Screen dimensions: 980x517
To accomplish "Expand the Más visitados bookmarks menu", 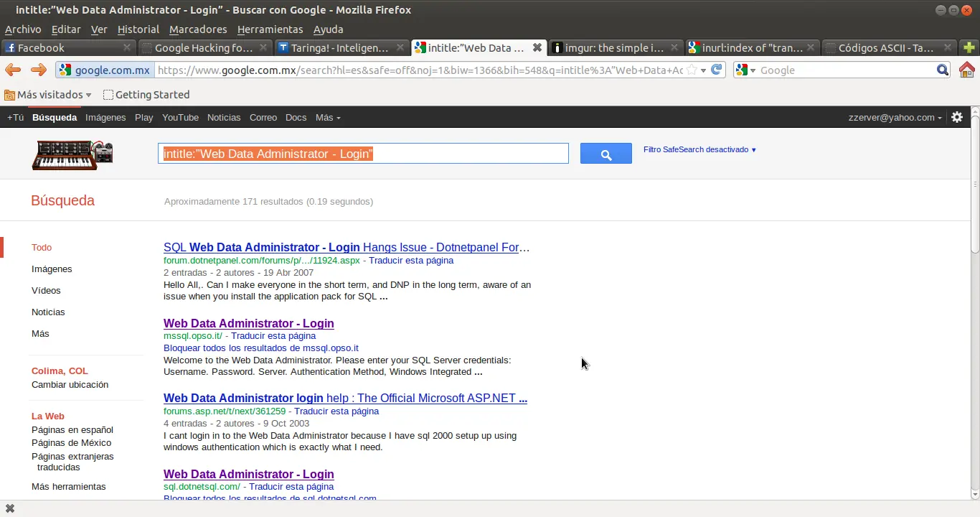I will coord(48,95).
